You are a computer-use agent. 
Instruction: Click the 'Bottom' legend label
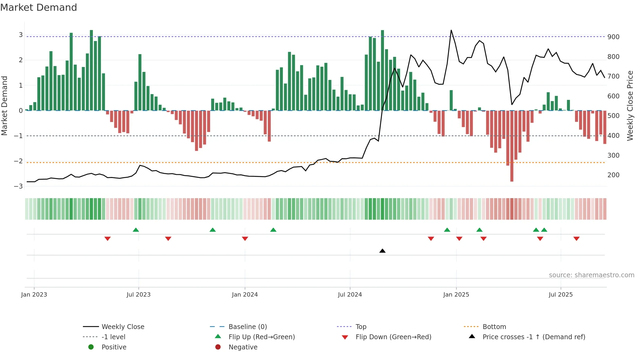[494, 327]
